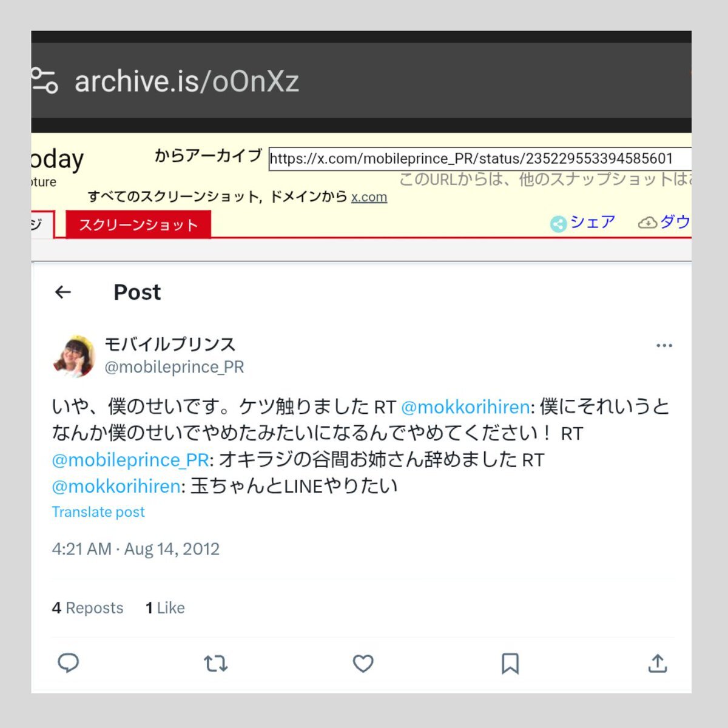Click the download cloud icon

pyautogui.click(x=647, y=223)
